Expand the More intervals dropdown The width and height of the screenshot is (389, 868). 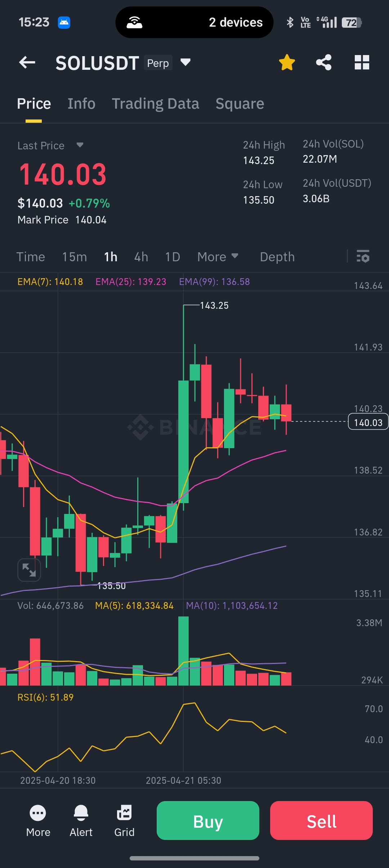pyautogui.click(x=218, y=257)
